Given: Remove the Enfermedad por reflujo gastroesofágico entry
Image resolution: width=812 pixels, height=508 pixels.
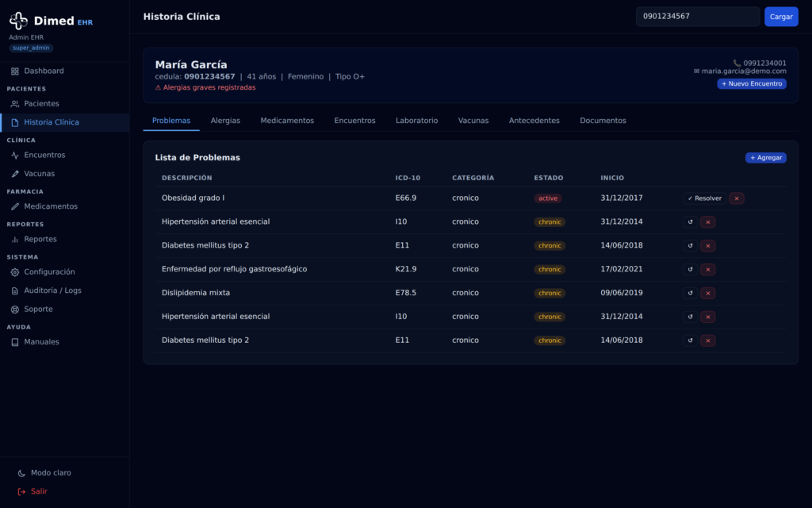Looking at the screenshot, I should pos(708,269).
